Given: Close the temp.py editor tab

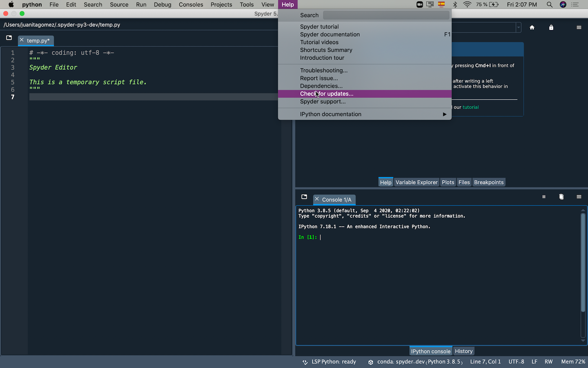Looking at the screenshot, I should click(22, 40).
